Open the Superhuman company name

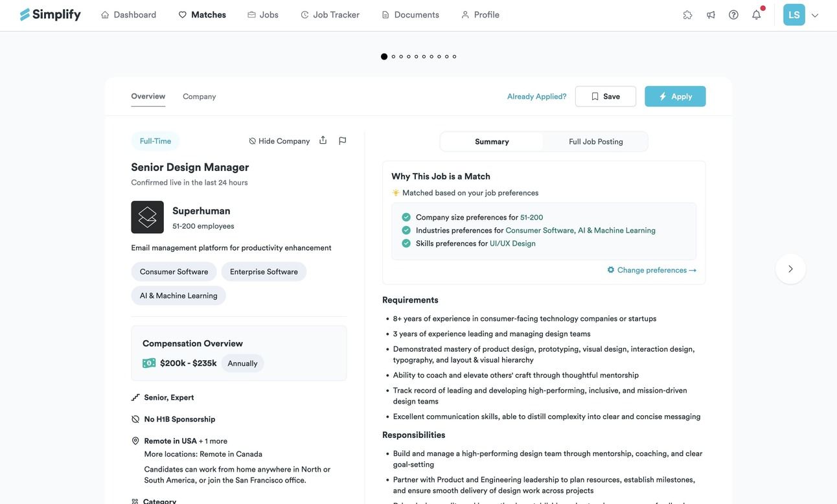(201, 211)
